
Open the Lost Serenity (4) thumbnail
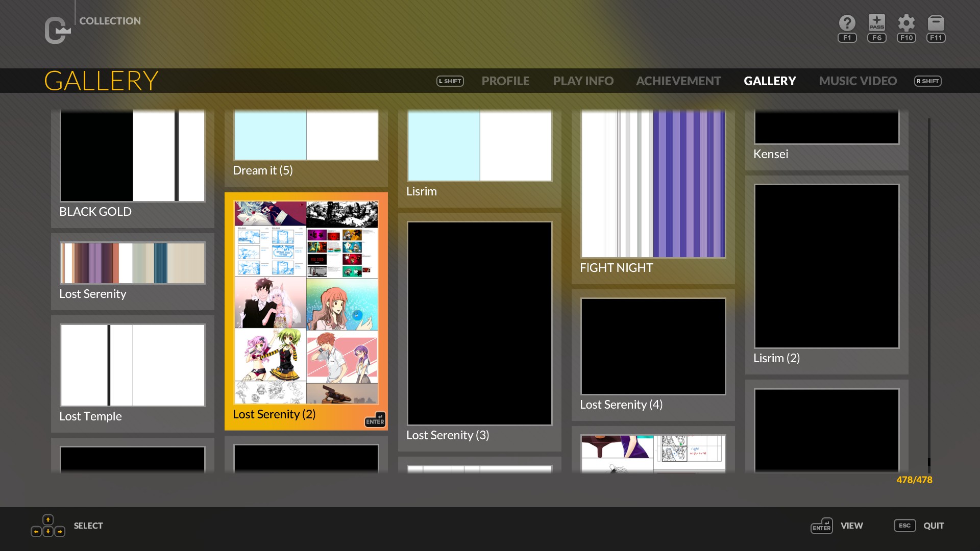click(653, 346)
